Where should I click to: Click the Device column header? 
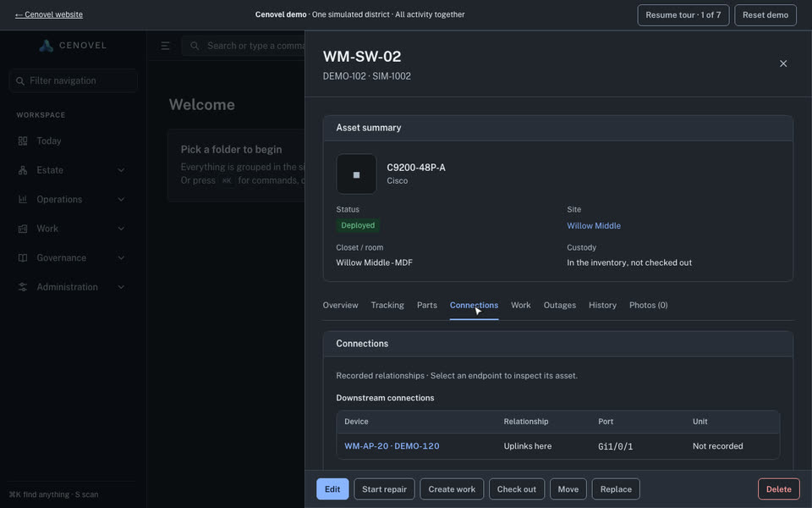click(356, 422)
